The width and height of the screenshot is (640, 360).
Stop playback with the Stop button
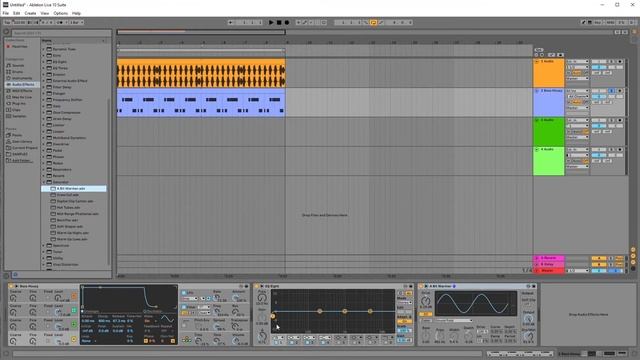pyautogui.click(x=279, y=22)
